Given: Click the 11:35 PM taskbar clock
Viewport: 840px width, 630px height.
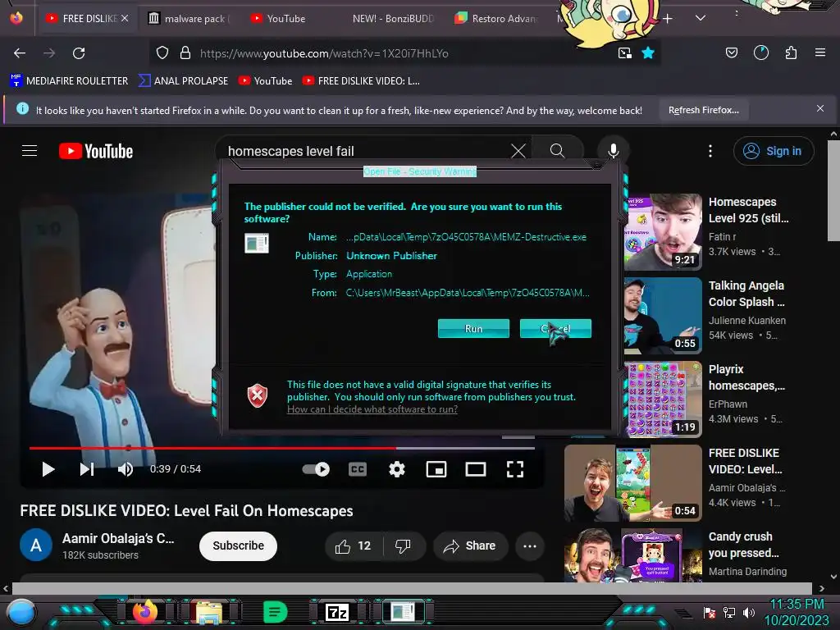Looking at the screenshot, I should 797,605.
